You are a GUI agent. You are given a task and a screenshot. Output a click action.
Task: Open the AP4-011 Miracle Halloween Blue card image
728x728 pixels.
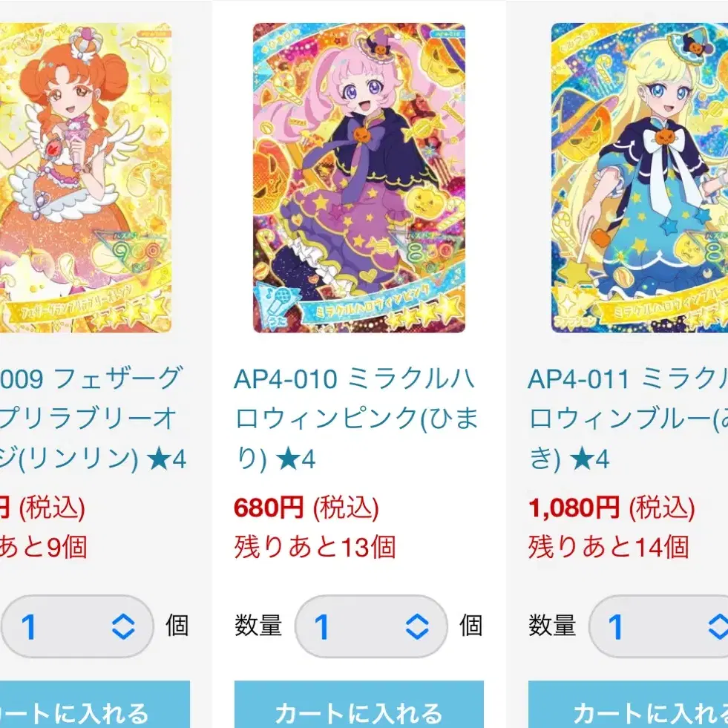(x=640, y=178)
